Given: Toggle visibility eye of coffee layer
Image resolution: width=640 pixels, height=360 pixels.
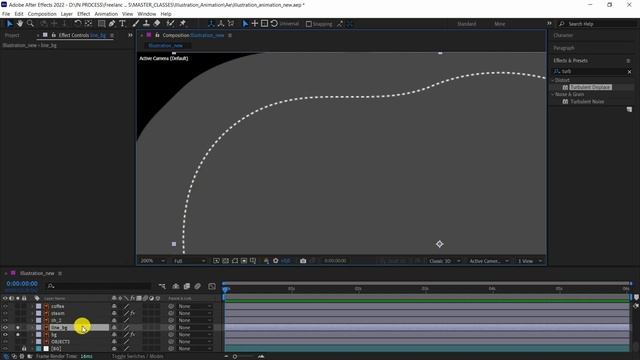Looking at the screenshot, I should pyautogui.click(x=5, y=306).
